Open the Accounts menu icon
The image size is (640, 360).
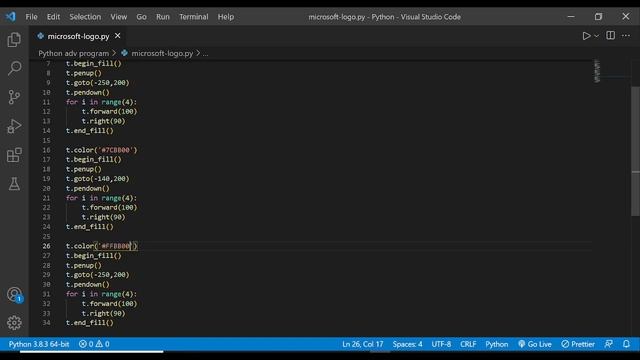(x=14, y=294)
